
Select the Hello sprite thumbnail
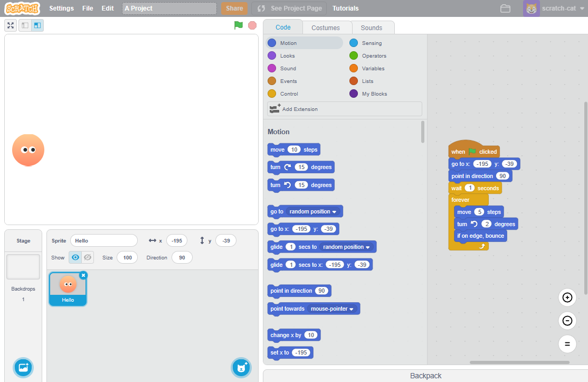coord(68,289)
